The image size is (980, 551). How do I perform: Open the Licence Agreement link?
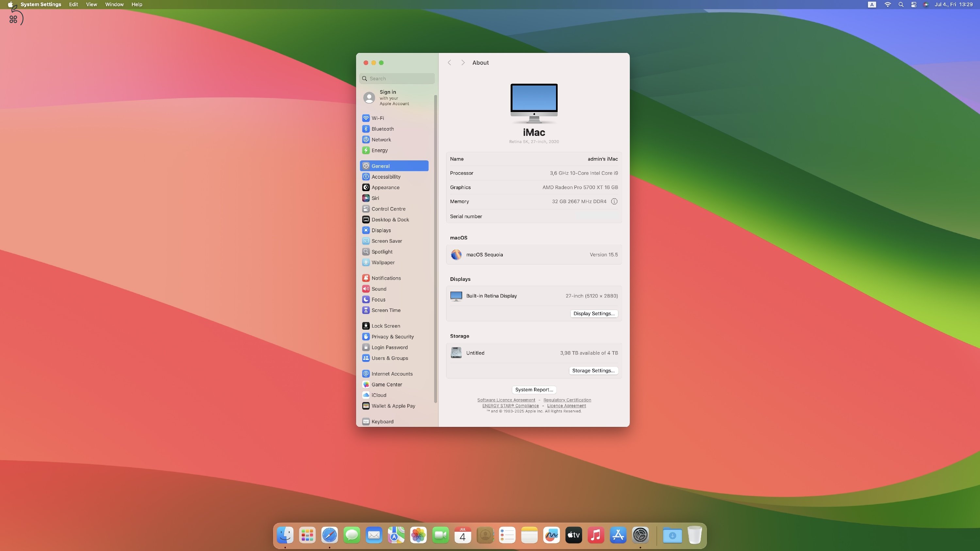tap(566, 406)
